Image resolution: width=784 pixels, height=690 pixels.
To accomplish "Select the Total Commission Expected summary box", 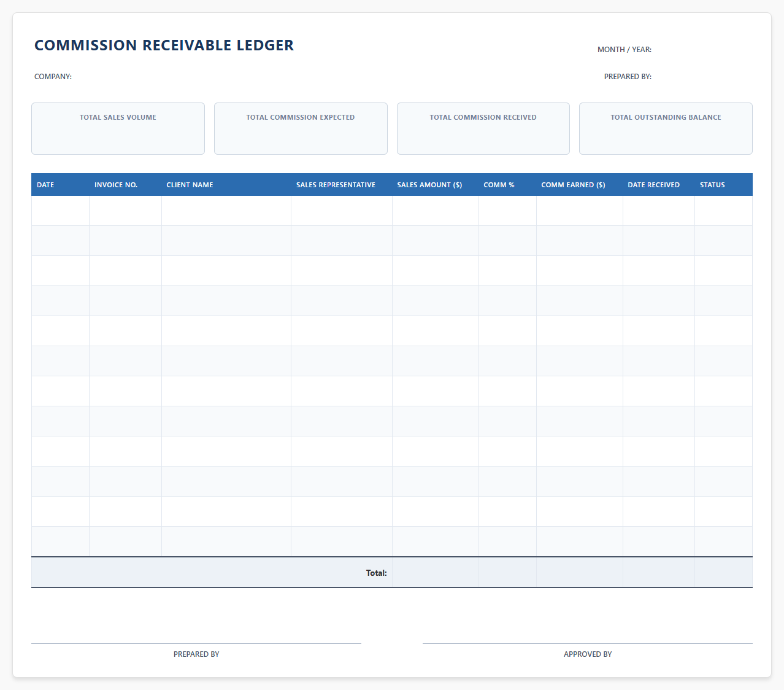I will coord(301,128).
